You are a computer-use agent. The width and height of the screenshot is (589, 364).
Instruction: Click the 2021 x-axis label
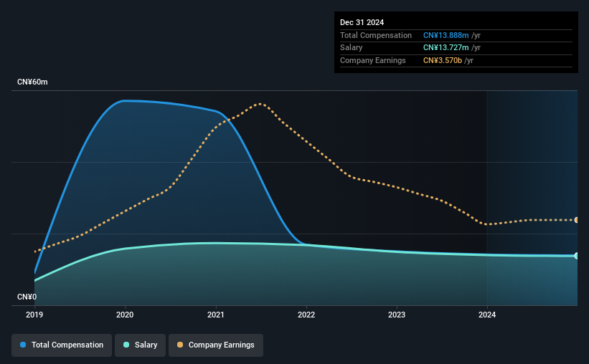[216, 315]
